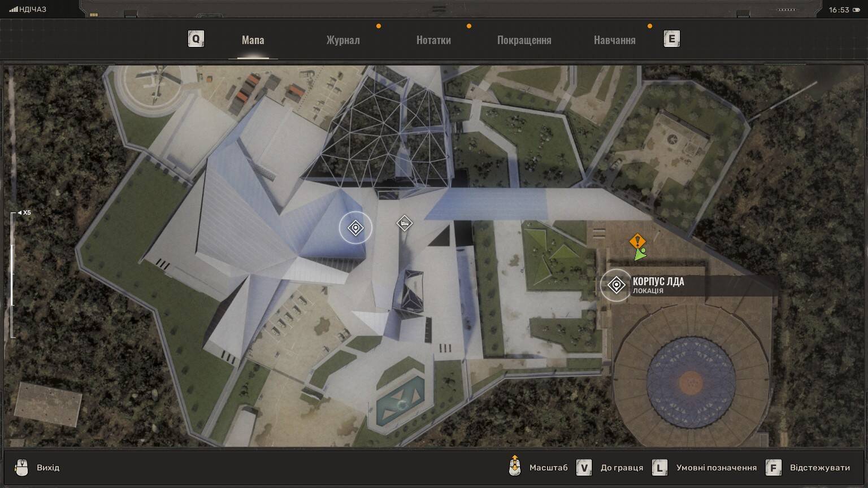Click the mouse icon next to Вихід
868x488 pixels.
(x=21, y=468)
